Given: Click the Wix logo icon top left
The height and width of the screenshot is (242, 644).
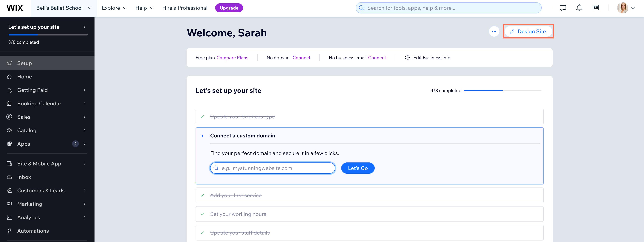Looking at the screenshot, I should point(14,7).
